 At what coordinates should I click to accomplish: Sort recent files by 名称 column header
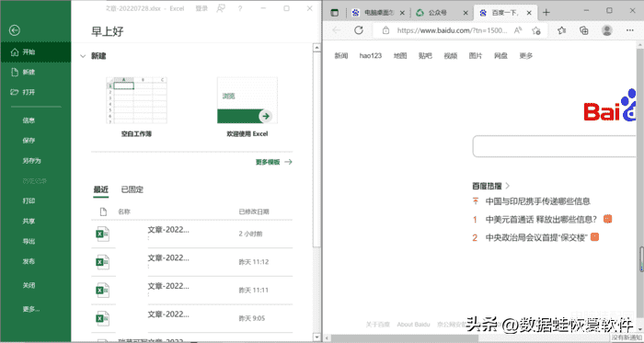(x=124, y=212)
